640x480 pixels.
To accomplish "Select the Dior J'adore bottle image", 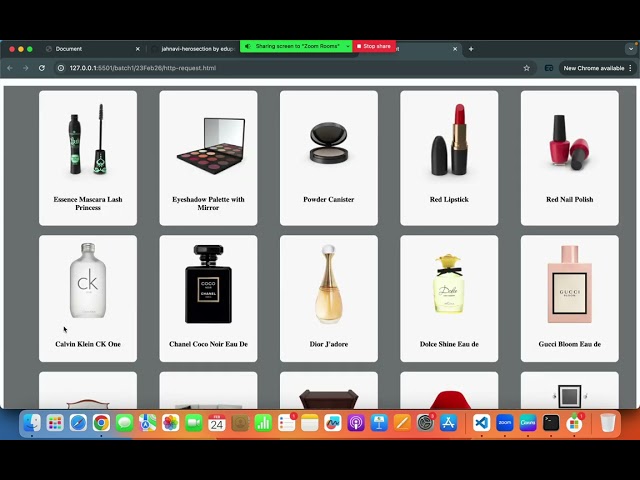I will pos(329,284).
